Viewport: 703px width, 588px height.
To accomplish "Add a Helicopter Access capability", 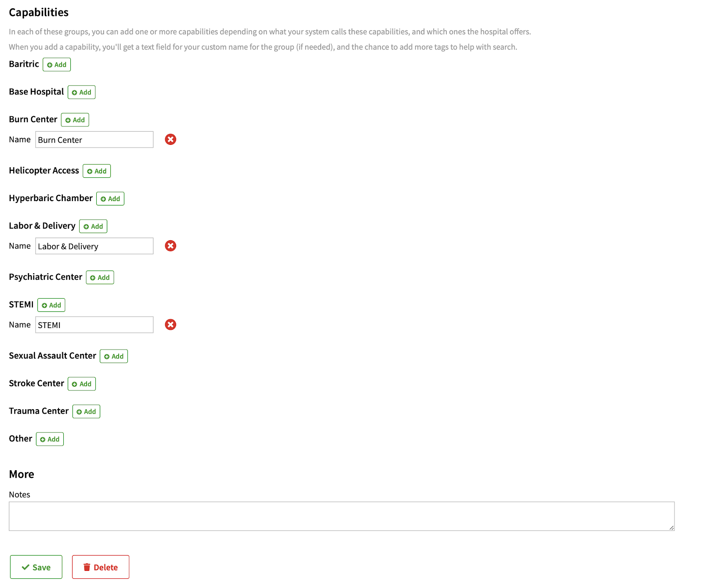I will coord(97,171).
